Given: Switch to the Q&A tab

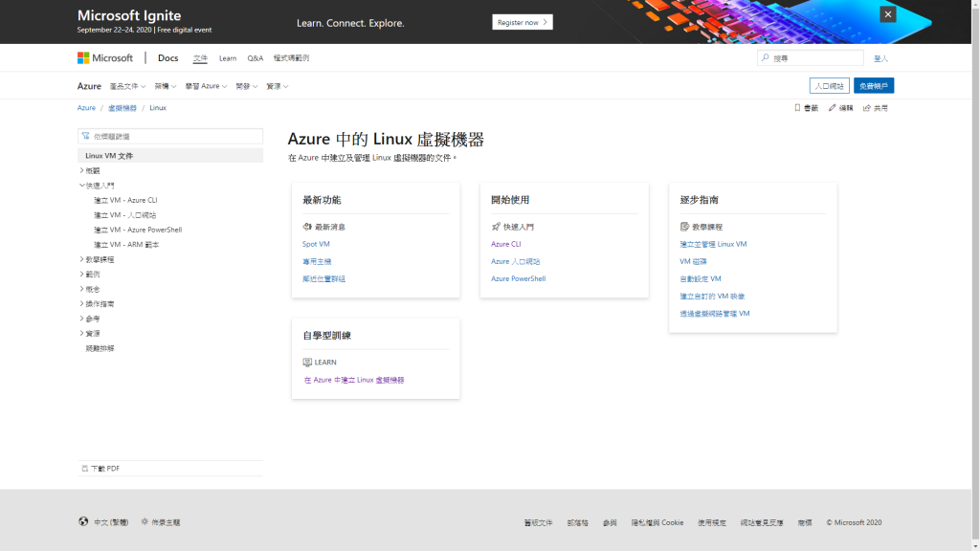Looking at the screenshot, I should 255,58.
